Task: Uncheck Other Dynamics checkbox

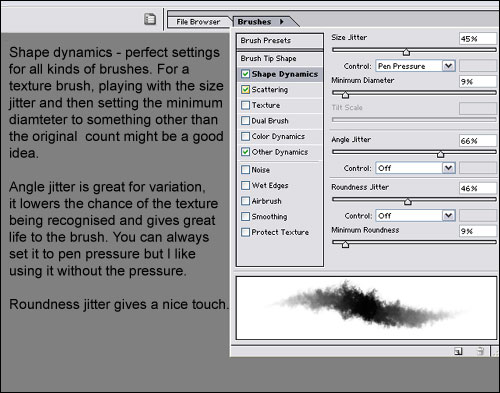Action: coord(245,152)
